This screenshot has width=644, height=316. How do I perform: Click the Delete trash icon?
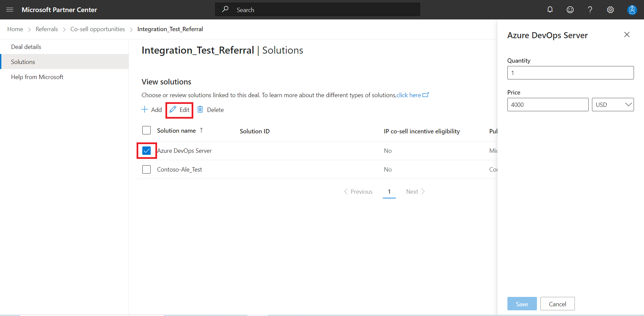pyautogui.click(x=200, y=109)
